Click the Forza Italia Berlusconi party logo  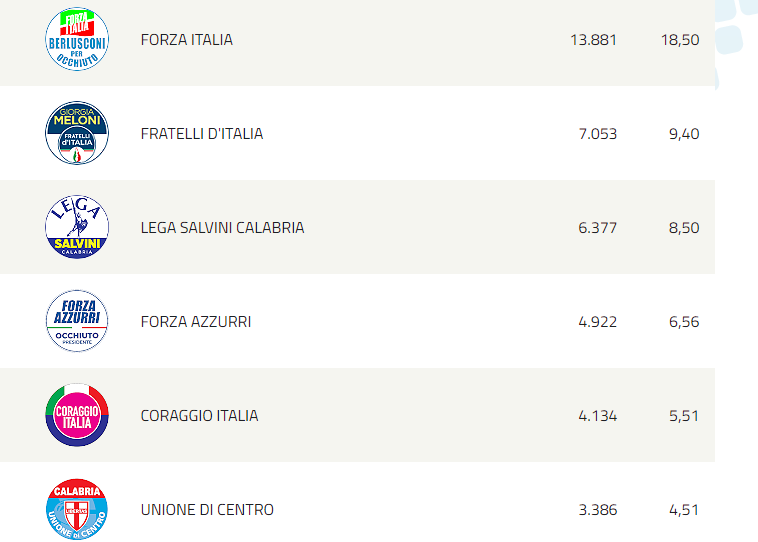77,39
